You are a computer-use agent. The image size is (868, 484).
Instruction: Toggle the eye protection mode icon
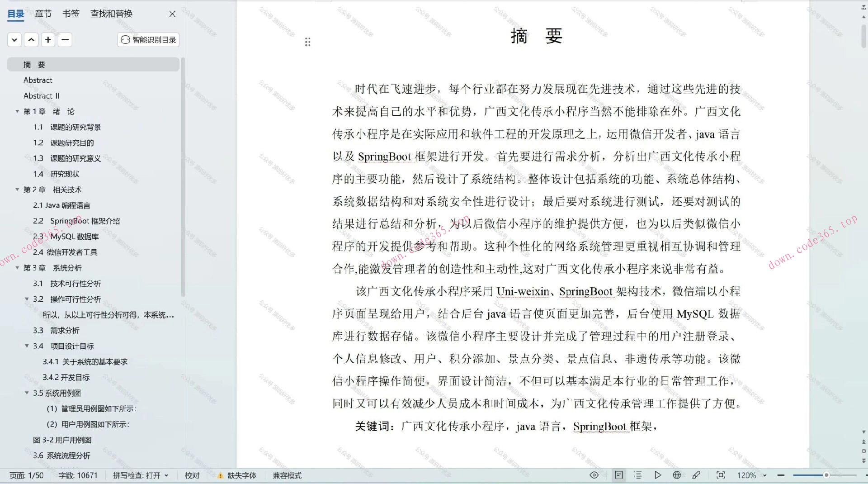[594, 475]
